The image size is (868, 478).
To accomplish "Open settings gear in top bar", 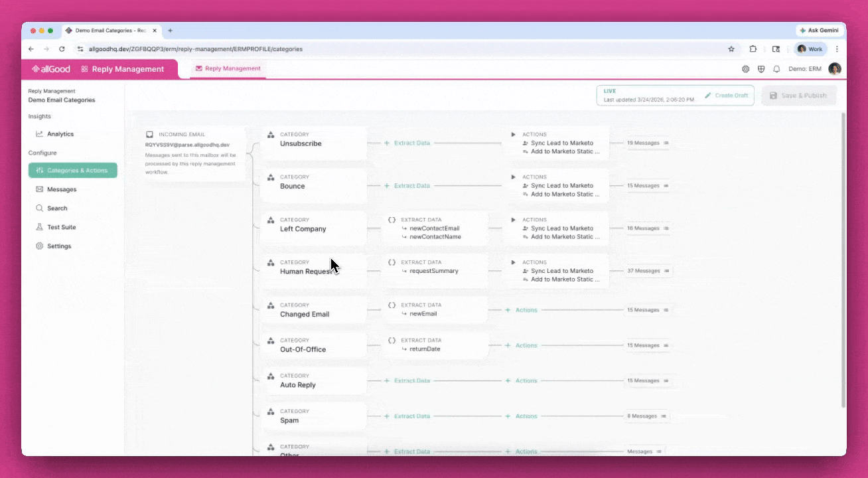I will 746,69.
